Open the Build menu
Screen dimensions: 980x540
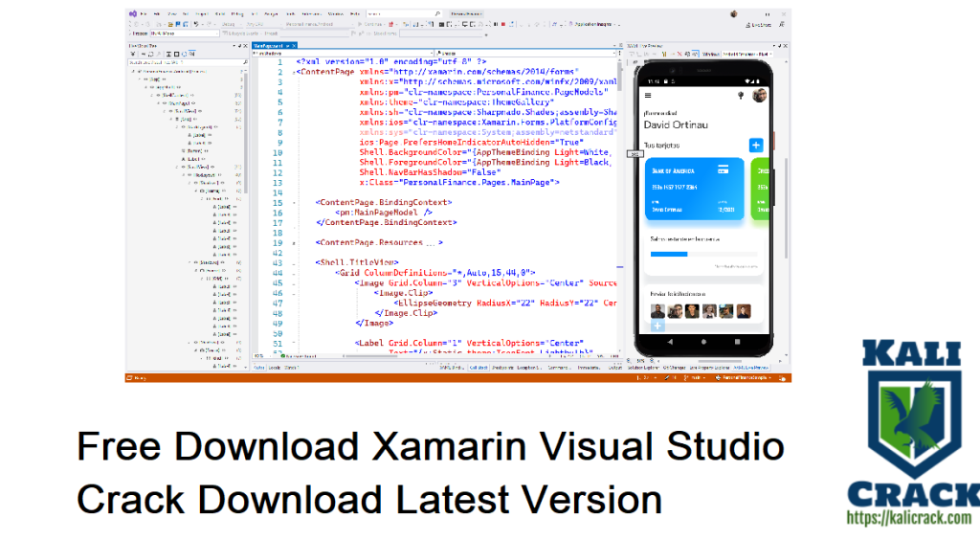[x=220, y=13]
